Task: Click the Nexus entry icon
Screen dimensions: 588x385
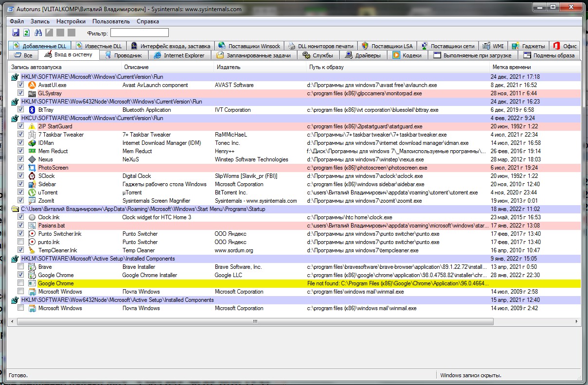Action: [x=32, y=159]
